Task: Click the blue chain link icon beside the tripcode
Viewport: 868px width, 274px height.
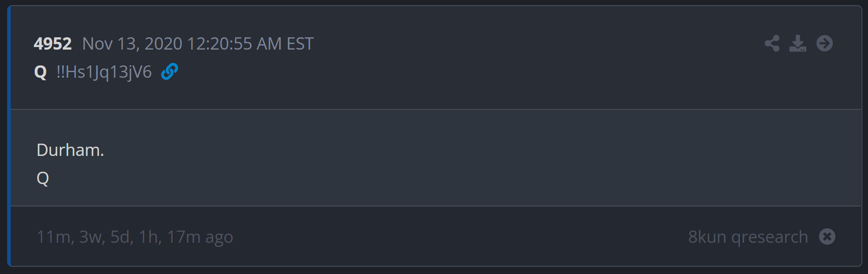Action: point(169,72)
